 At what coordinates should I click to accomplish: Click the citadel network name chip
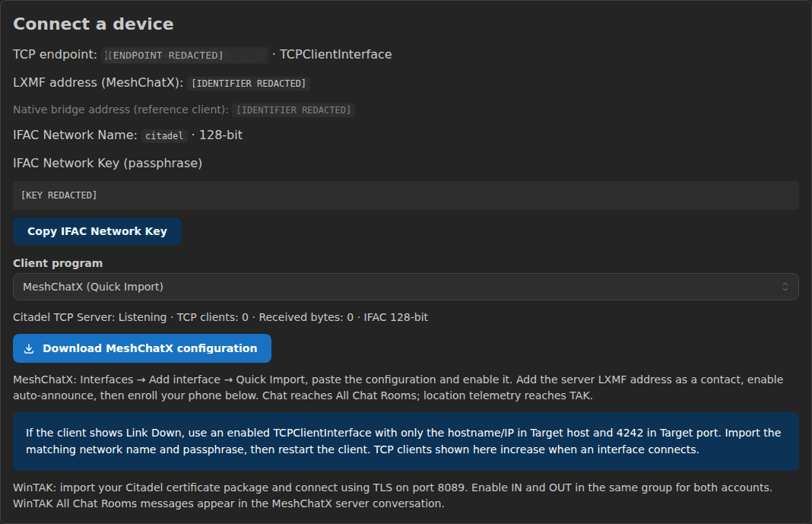(x=164, y=135)
